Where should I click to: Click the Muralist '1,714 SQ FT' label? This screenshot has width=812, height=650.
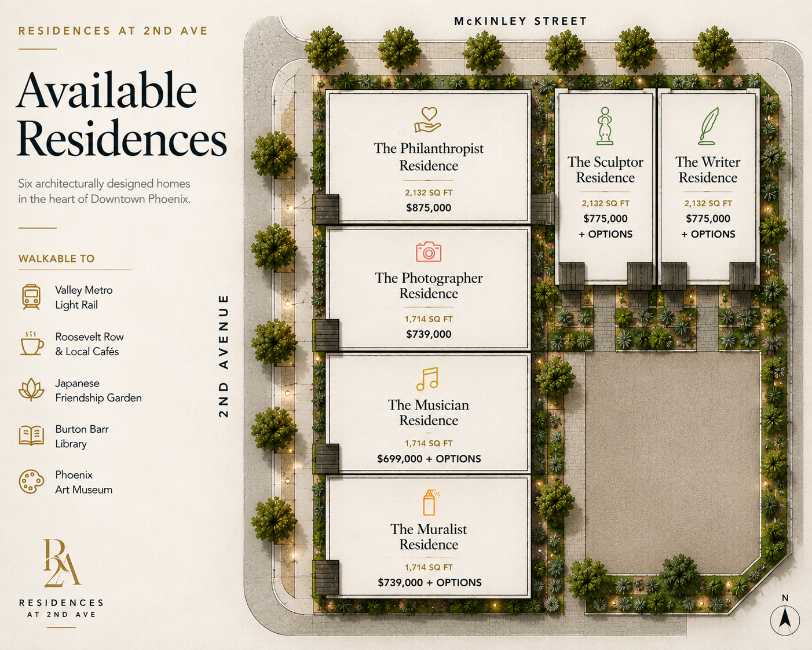point(429,567)
